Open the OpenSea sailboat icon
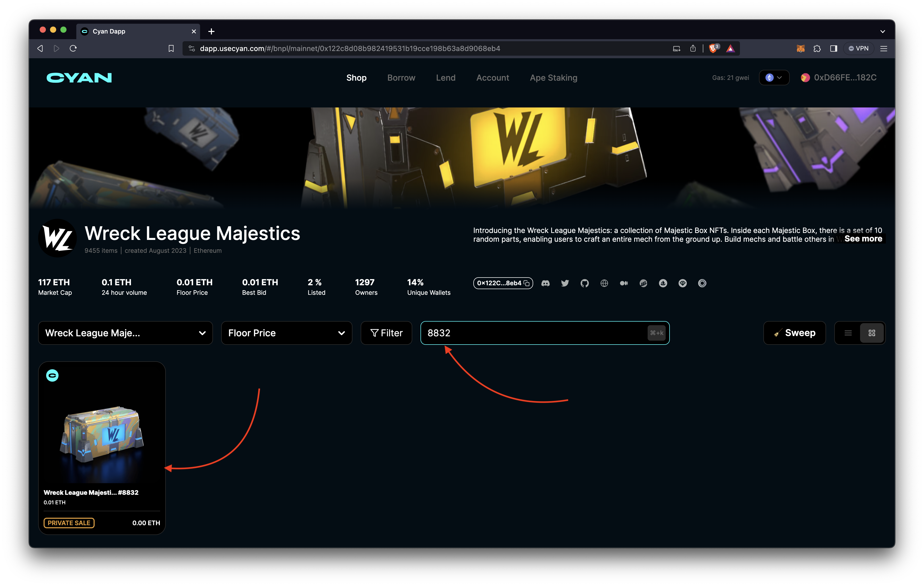This screenshot has width=924, height=586. (x=663, y=283)
